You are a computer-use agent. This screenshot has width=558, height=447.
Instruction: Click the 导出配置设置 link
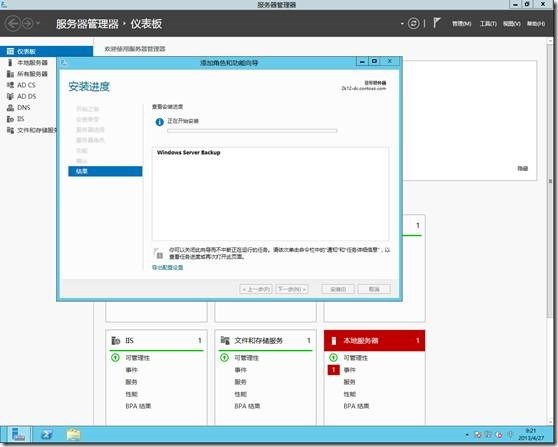pyautogui.click(x=167, y=267)
